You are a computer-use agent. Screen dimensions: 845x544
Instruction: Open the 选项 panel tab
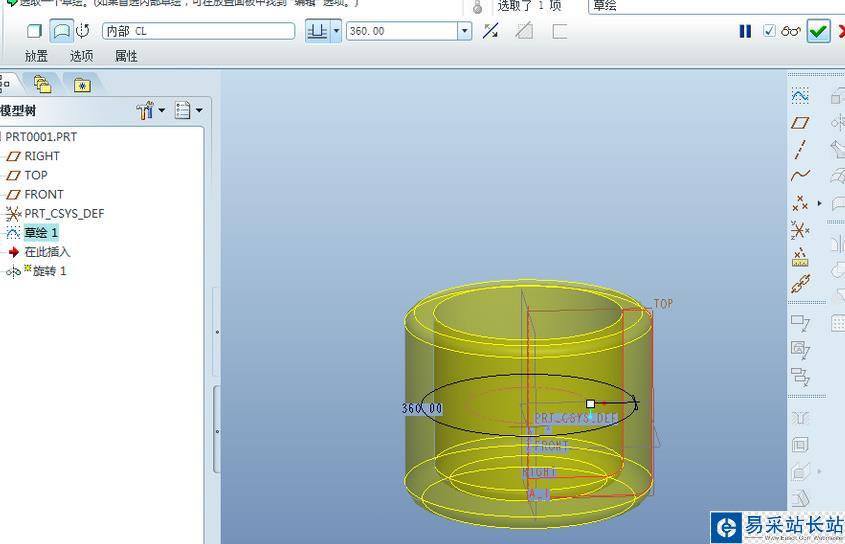click(81, 56)
